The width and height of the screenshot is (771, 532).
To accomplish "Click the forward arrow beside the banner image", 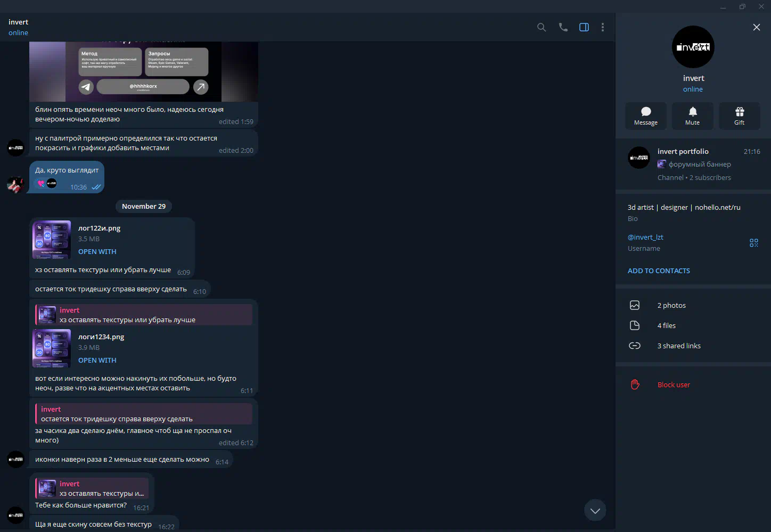I will (x=201, y=87).
